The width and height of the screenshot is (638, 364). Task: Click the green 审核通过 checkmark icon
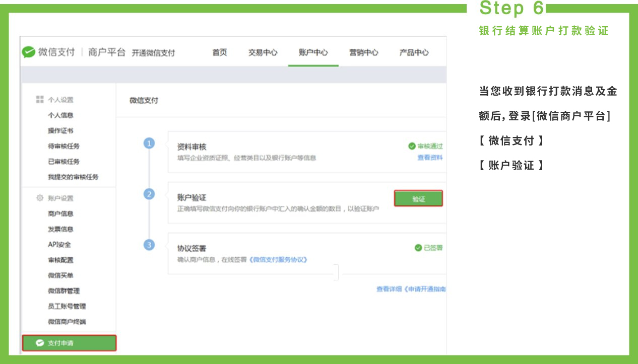pos(412,146)
